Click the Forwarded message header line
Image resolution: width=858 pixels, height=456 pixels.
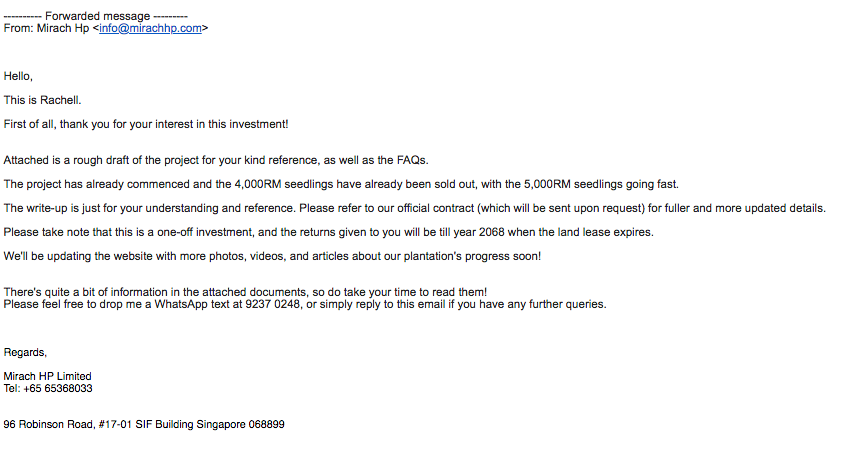[x=96, y=16]
